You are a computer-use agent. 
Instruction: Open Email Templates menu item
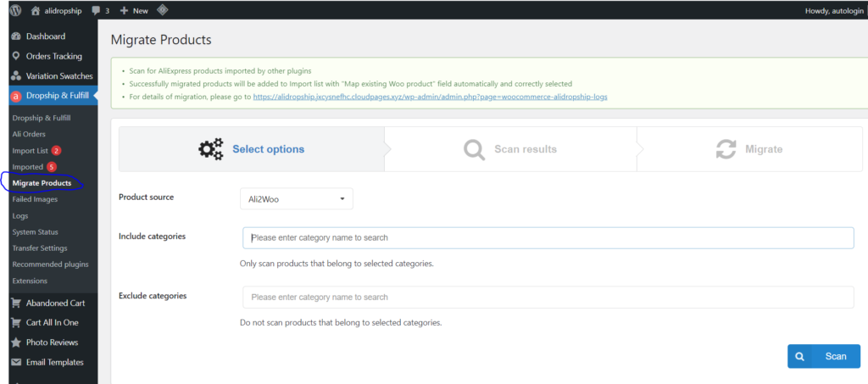click(x=53, y=363)
